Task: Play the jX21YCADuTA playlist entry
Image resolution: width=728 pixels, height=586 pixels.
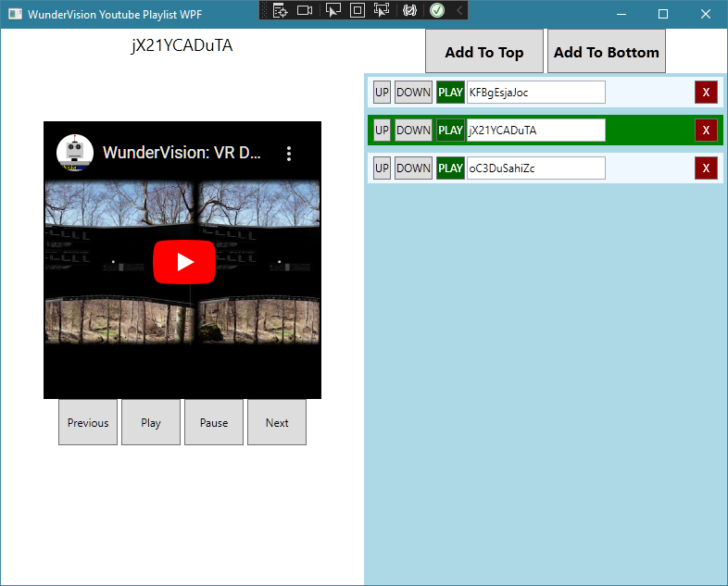Action: [450, 130]
